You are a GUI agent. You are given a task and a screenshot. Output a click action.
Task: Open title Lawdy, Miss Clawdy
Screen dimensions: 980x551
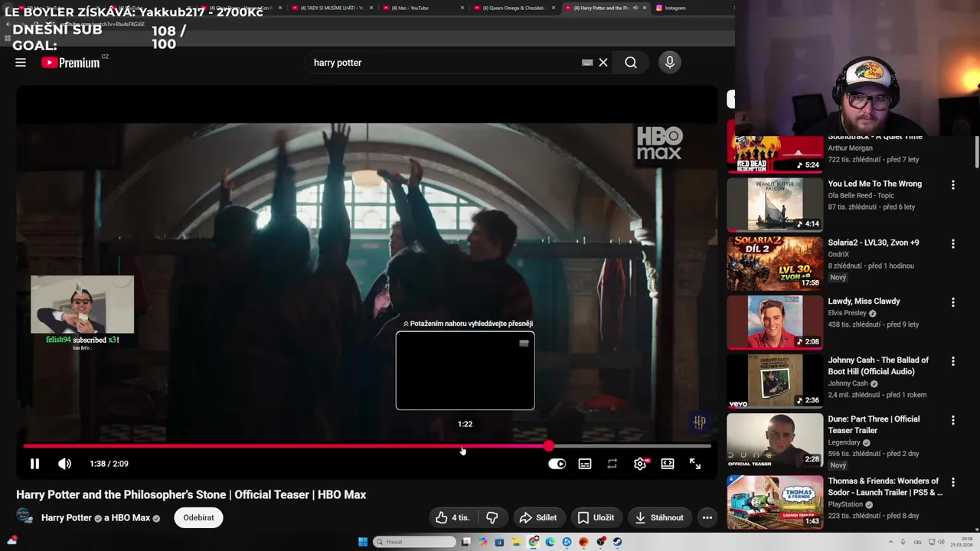864,302
